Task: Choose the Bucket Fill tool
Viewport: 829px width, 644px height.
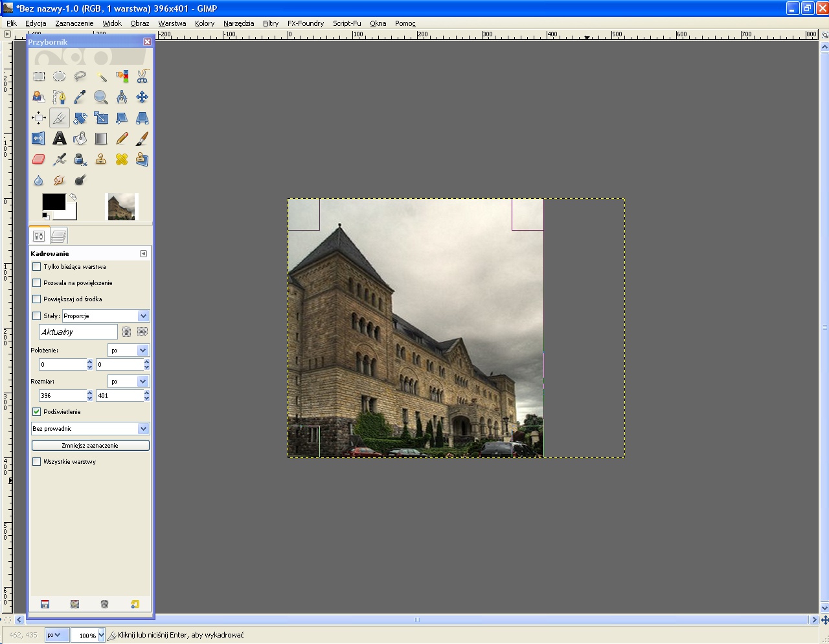Action: tap(80, 139)
